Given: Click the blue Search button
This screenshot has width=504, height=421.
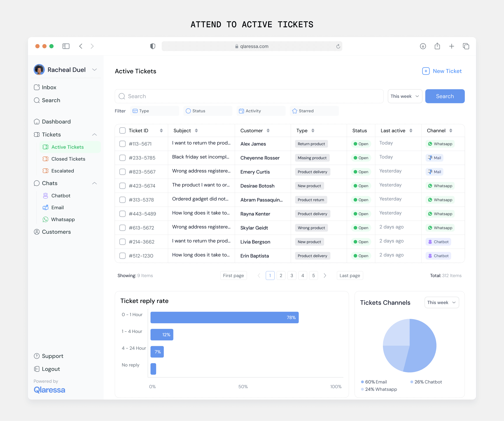Looking at the screenshot, I should (x=445, y=96).
